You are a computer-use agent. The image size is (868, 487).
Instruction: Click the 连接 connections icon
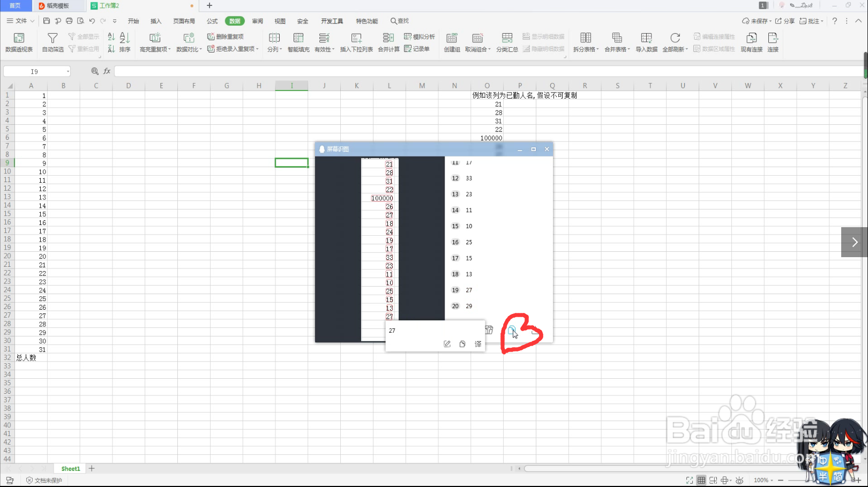click(773, 42)
